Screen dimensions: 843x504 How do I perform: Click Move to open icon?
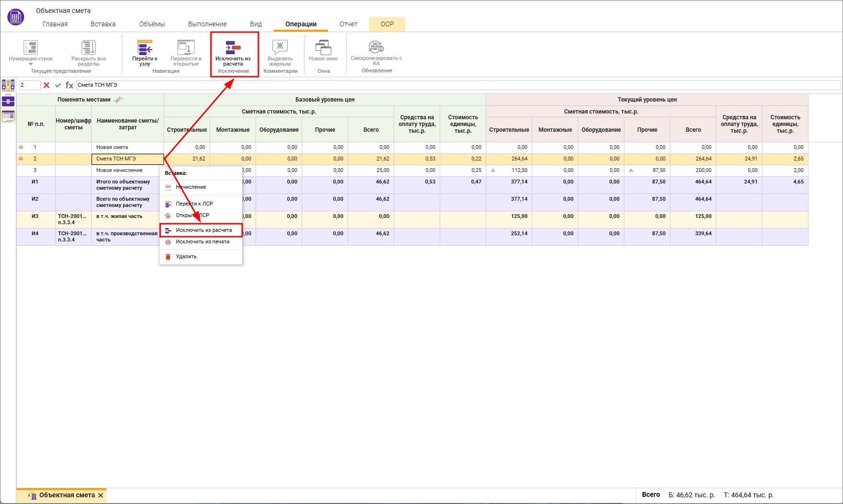pyautogui.click(x=186, y=48)
